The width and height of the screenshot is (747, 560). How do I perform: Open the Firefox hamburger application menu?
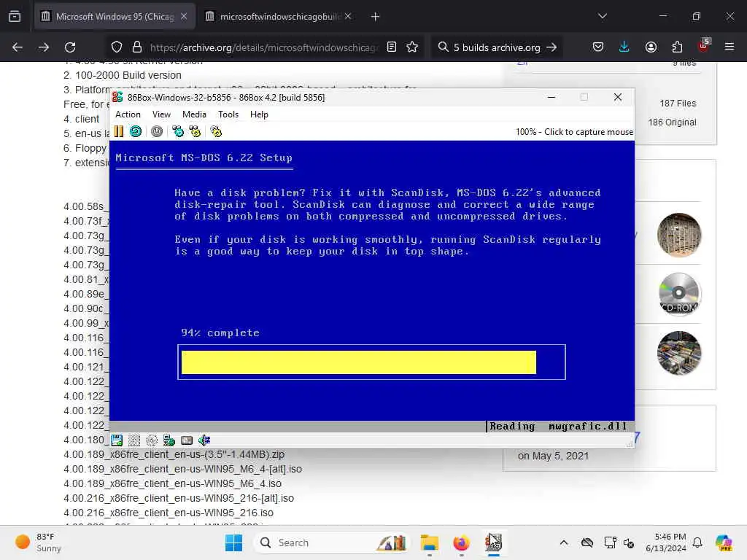[x=729, y=47]
